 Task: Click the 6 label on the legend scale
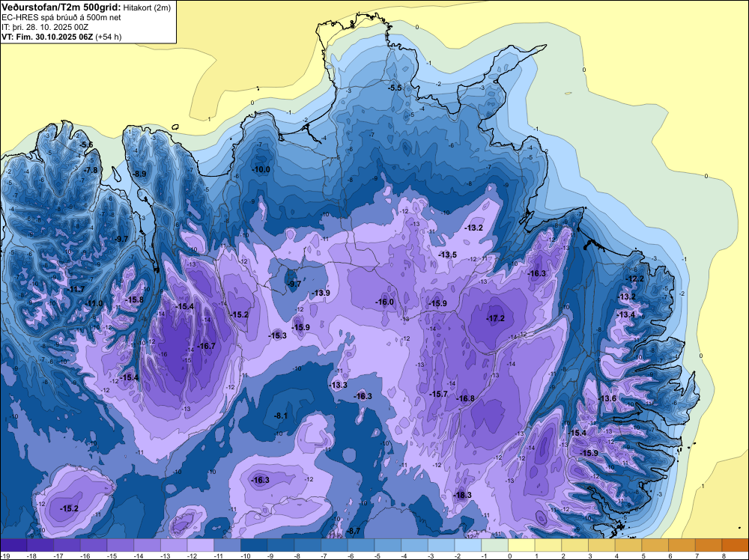670,556
